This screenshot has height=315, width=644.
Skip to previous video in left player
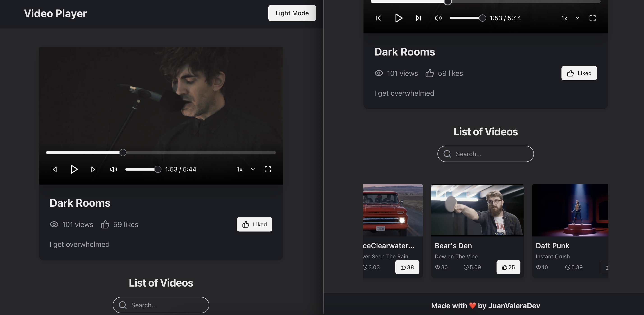point(54,169)
